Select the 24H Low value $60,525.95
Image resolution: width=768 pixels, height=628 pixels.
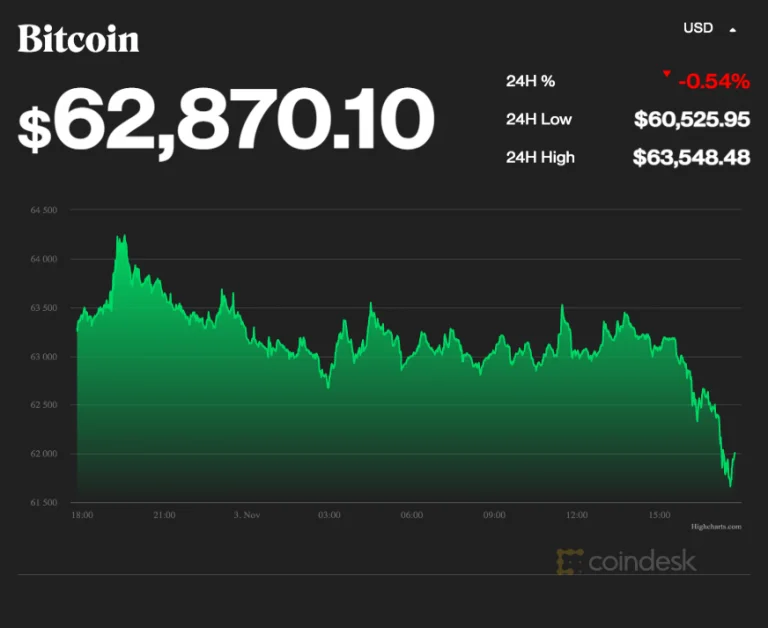click(x=692, y=119)
